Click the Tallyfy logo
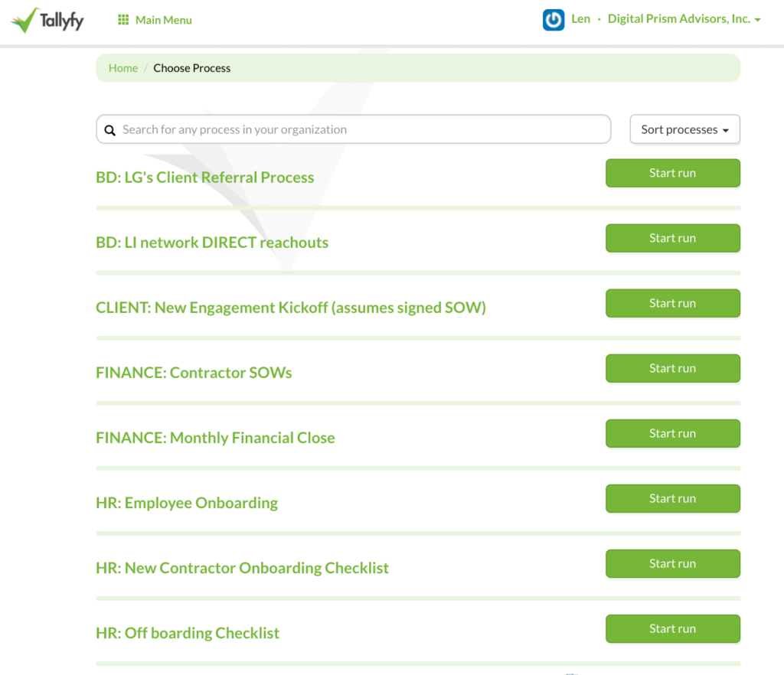Screen dimensions: 784x675 [47, 20]
